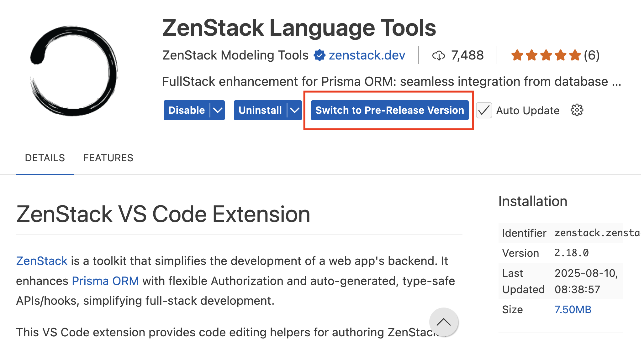
Task: Click the 7.50MB size link
Action: click(573, 309)
